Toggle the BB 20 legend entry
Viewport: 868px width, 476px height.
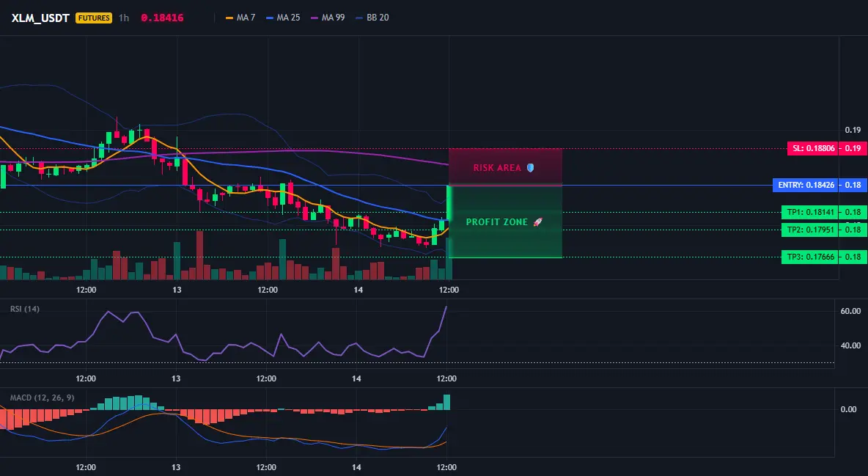[x=372, y=18]
